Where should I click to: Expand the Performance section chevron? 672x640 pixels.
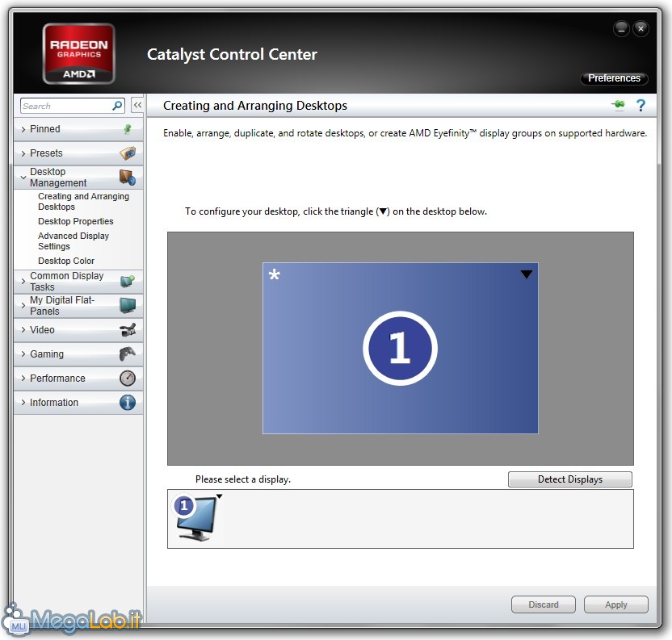pyautogui.click(x=23, y=379)
